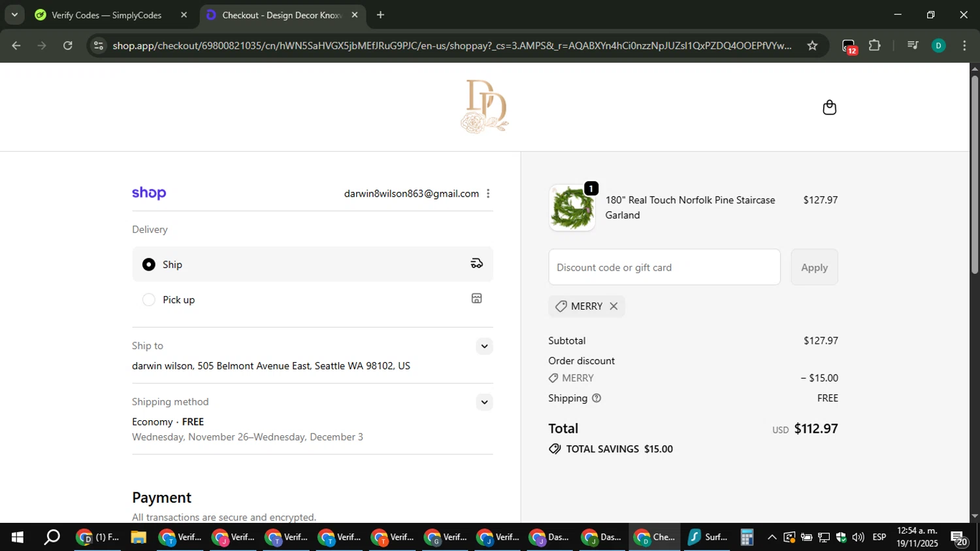Viewport: 980px width, 551px height.
Task: Open File Explorer from taskbar
Action: pos(138,537)
